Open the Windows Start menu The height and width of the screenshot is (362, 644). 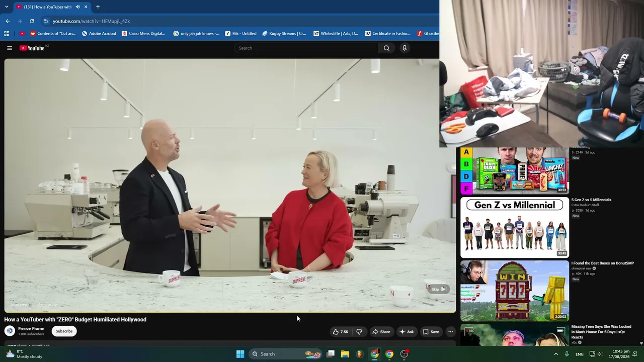click(x=240, y=354)
